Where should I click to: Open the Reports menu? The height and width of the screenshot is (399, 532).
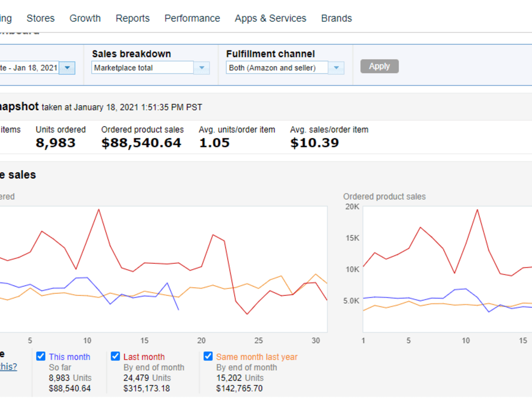(x=132, y=18)
